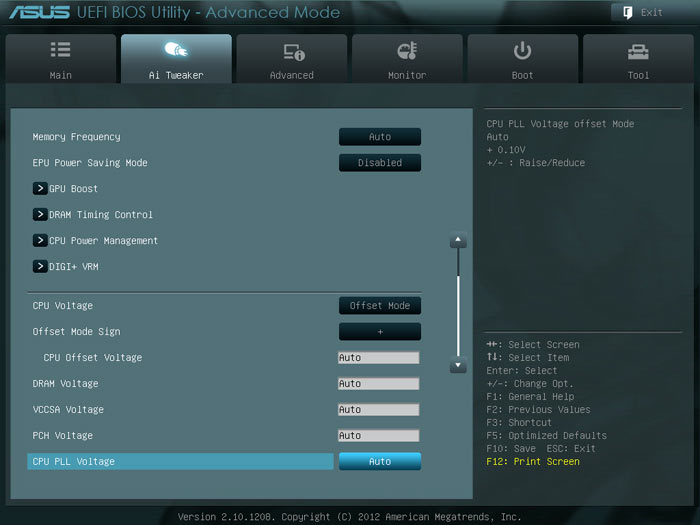The height and width of the screenshot is (525, 700).
Task: Click the CPU PLL Voltage Auto button
Action: pos(379,462)
